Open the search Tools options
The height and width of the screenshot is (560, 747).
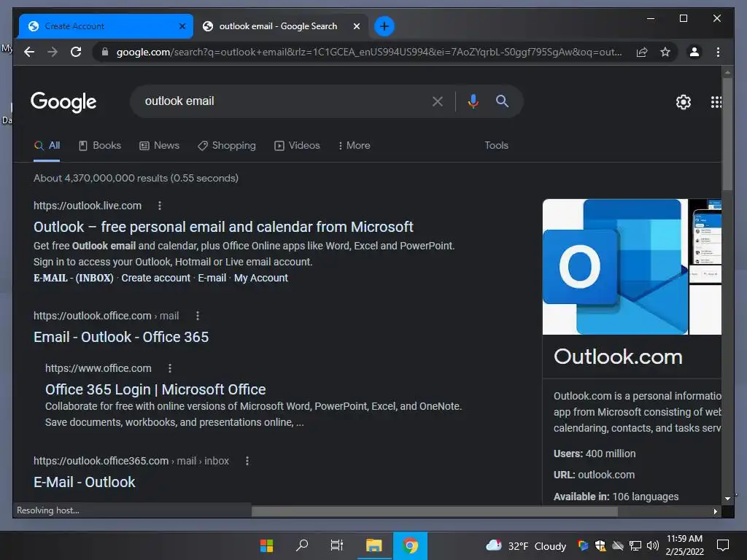pos(496,145)
